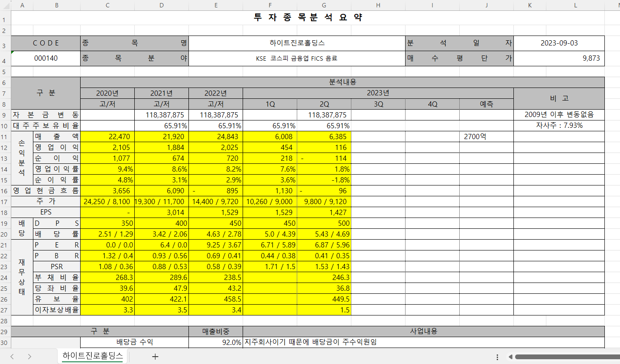This screenshot has width=620, height=364.
Task: Select the date cell 2023-09-03
Action: tap(559, 43)
